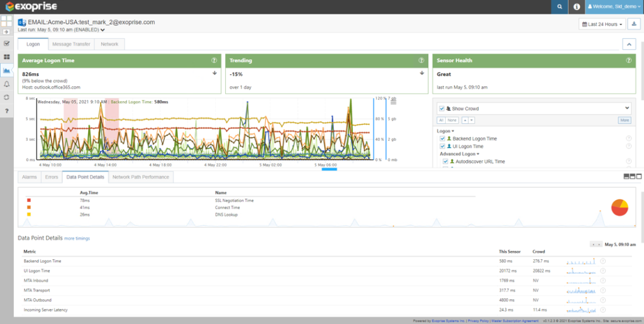Open the alarms bell icon in sidebar
The width and height of the screenshot is (644, 324).
click(6, 84)
